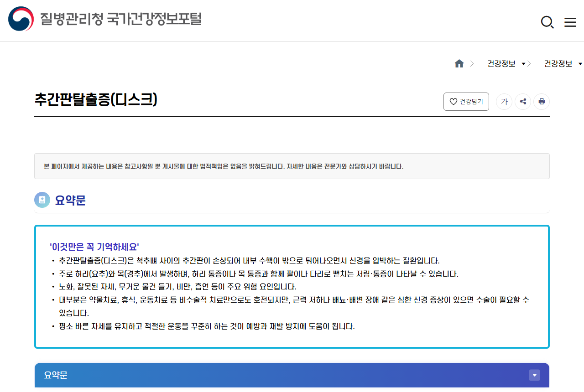The image size is (584, 392).
Task: Click bullet about 비수술적 치료 호전
Action: [294, 306]
